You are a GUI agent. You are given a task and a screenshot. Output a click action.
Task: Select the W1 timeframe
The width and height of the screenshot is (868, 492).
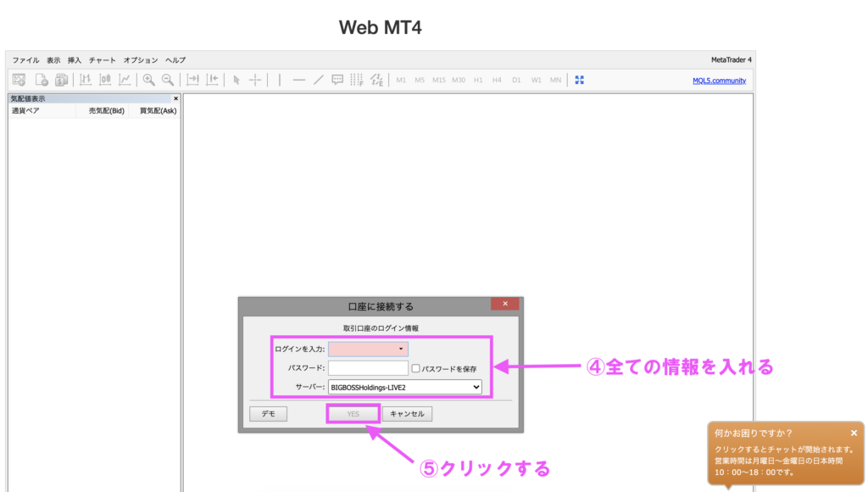click(537, 80)
